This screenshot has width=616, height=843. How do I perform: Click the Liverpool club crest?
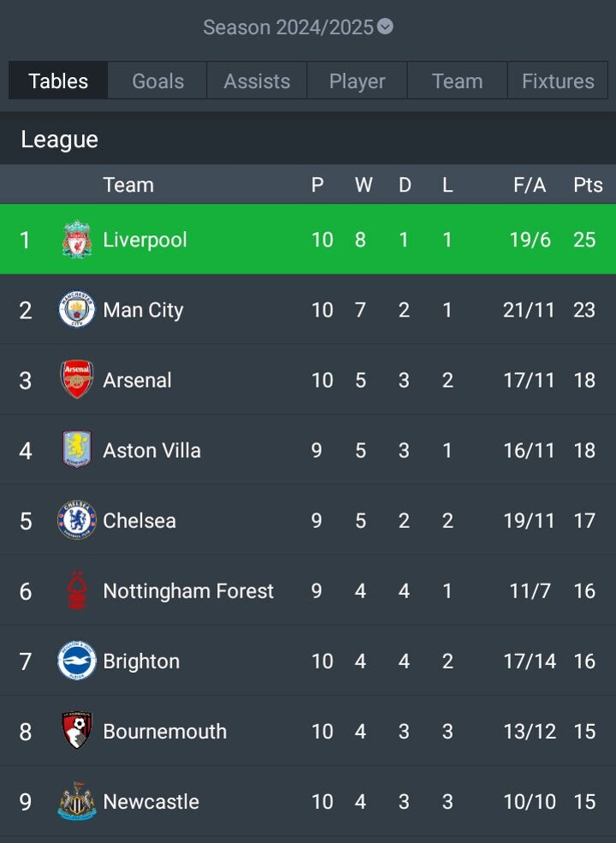coord(77,240)
